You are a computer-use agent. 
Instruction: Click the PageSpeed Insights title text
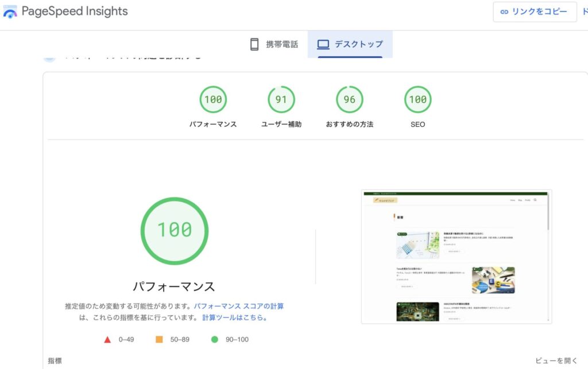click(75, 11)
